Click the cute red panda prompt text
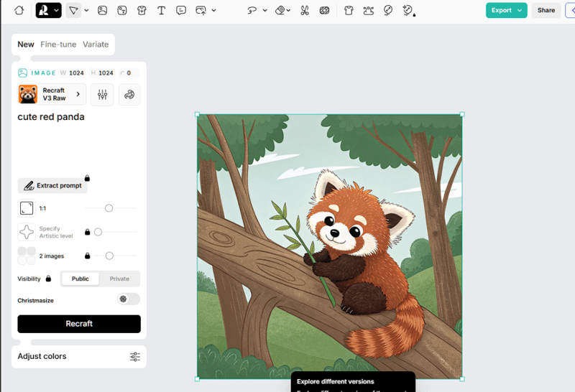Image resolution: width=575 pixels, height=392 pixels. tap(51, 117)
